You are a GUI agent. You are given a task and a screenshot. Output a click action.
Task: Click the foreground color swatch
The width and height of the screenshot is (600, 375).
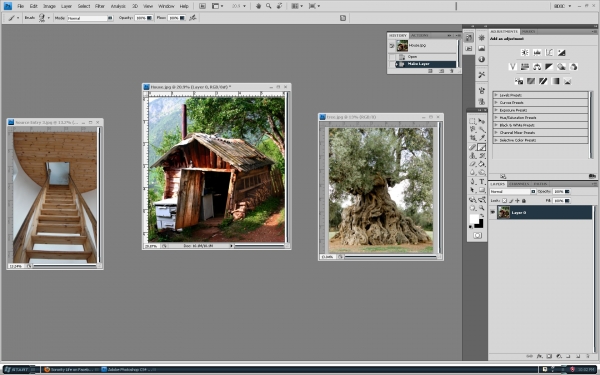(474, 219)
